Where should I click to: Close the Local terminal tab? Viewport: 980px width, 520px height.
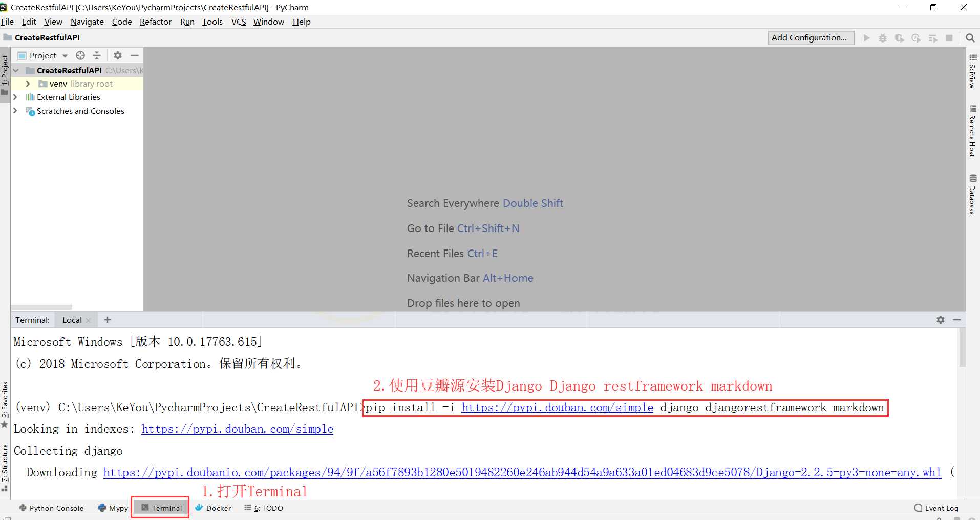point(89,320)
